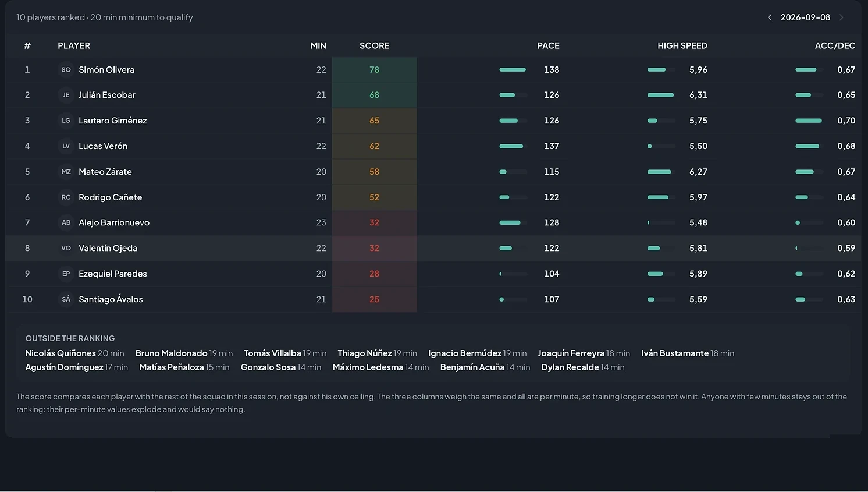This screenshot has width=868, height=492.
Task: Click Lautaro Giménez's acc/dec bar
Action: [809, 121]
